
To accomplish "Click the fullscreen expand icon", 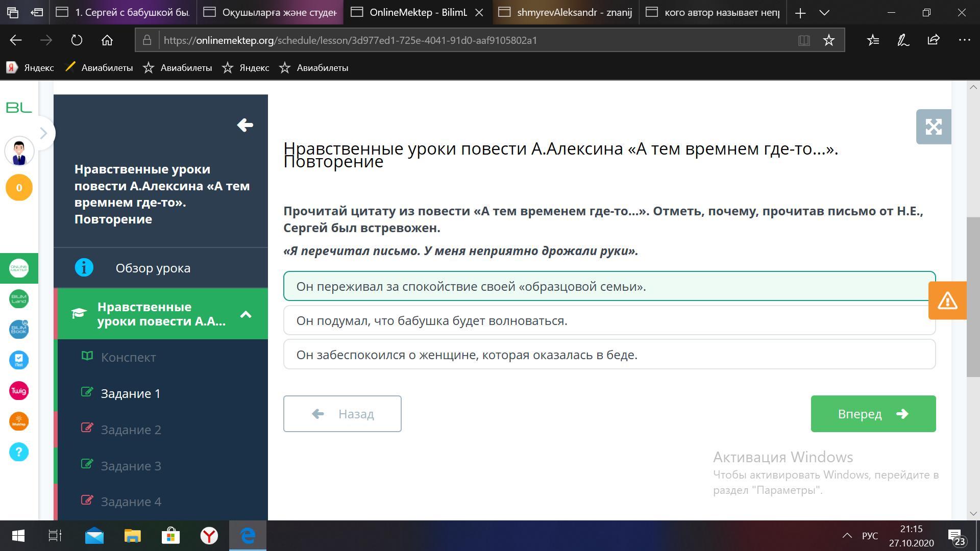I will pos(933,127).
